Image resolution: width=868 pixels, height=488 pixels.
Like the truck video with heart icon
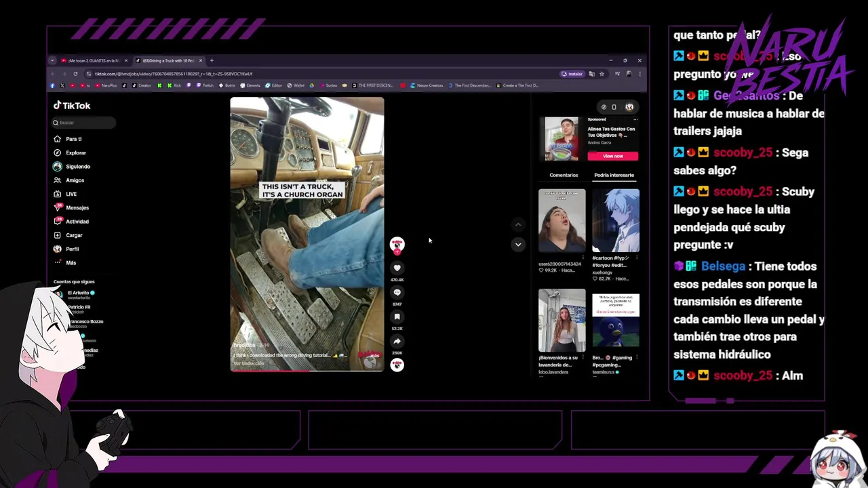(397, 268)
